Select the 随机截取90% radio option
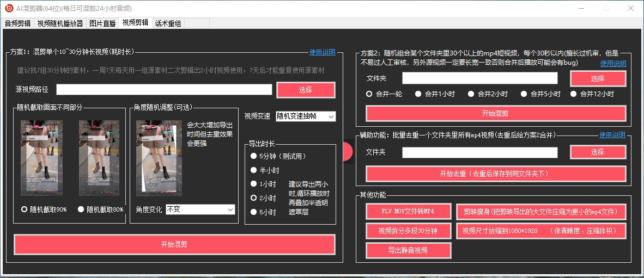 24,209
